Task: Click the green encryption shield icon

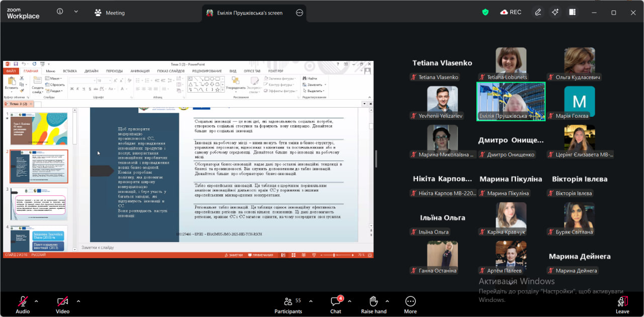Action: coord(486,12)
